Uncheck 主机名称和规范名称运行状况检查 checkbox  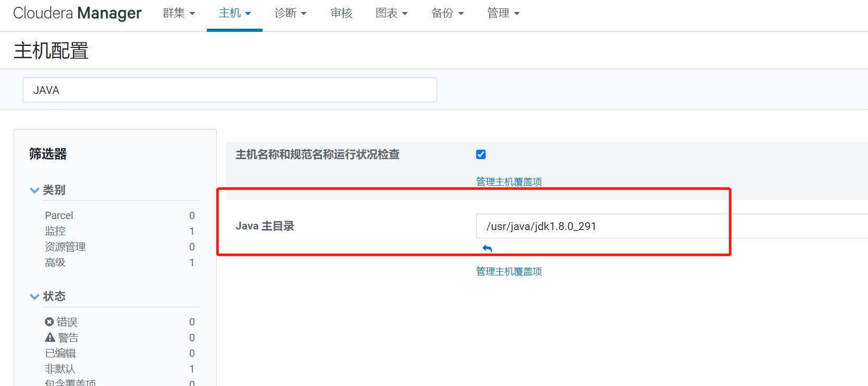tap(481, 154)
